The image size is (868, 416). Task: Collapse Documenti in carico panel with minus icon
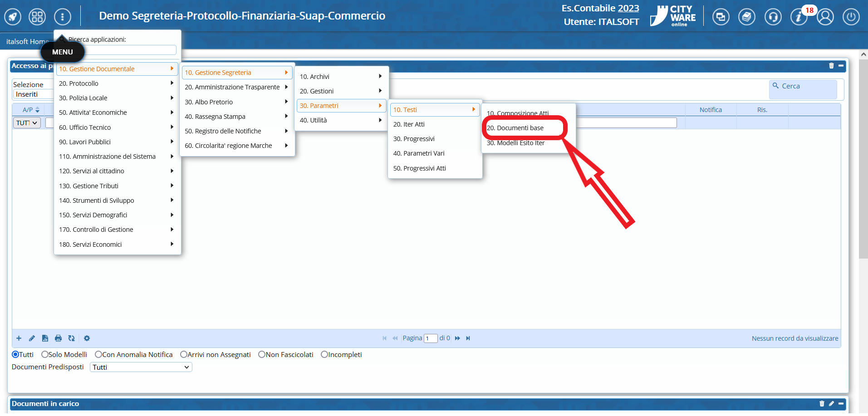[841, 404]
